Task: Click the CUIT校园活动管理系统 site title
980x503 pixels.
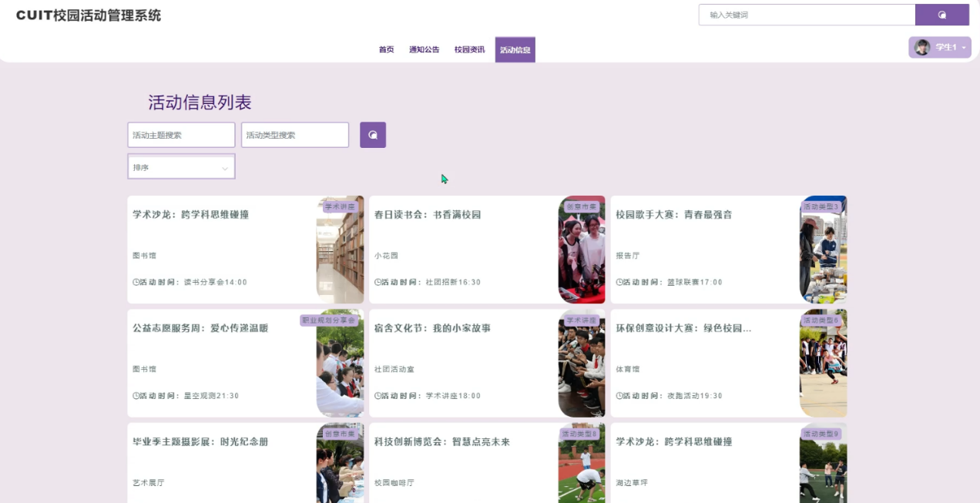Action: tap(89, 15)
